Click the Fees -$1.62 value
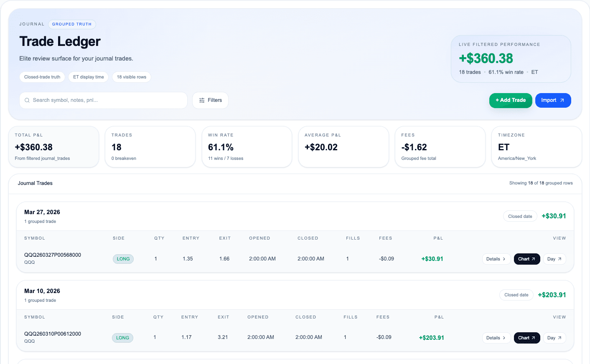Image resolution: width=590 pixels, height=364 pixels. point(414,147)
